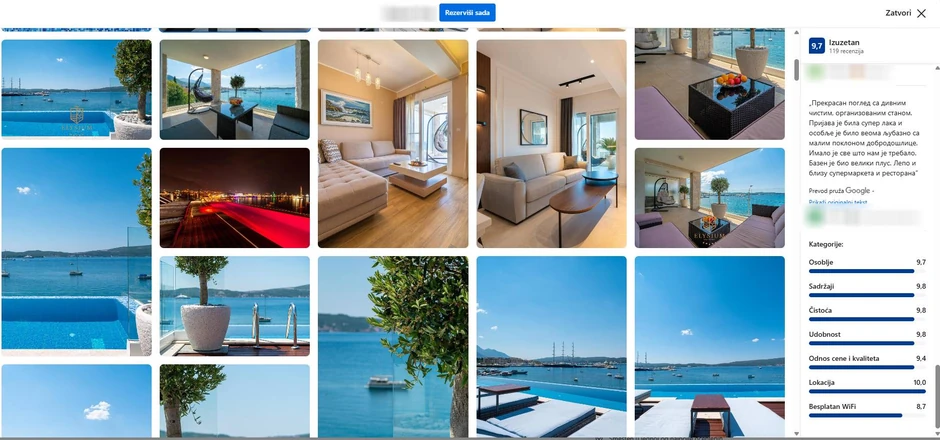Click the Rezerviši sada button
940x440 pixels.
point(467,13)
